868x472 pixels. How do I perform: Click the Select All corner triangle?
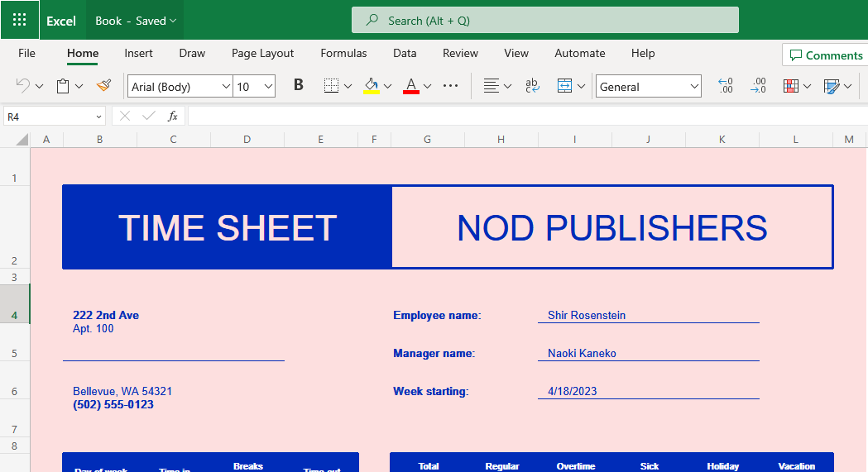point(22,139)
